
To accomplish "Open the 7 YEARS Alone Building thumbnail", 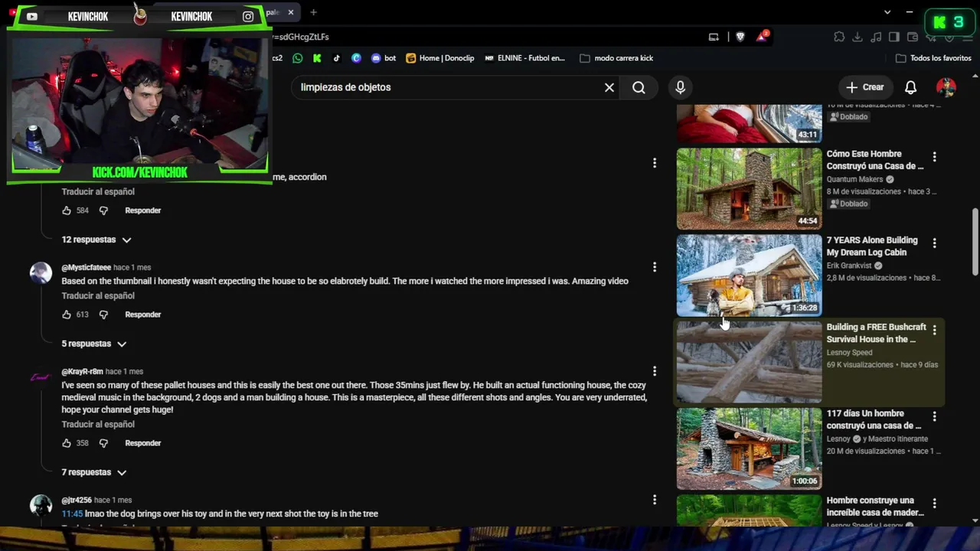I will pos(749,275).
